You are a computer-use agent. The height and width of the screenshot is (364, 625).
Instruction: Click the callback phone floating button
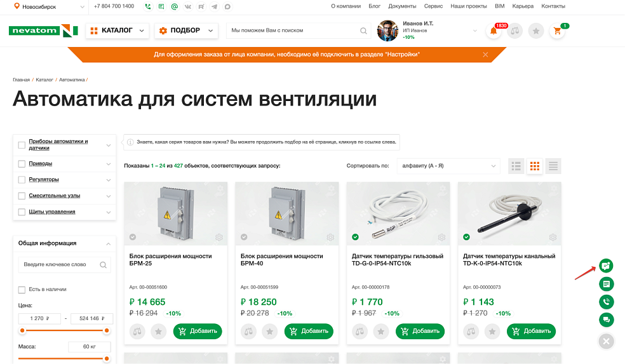coord(606,302)
